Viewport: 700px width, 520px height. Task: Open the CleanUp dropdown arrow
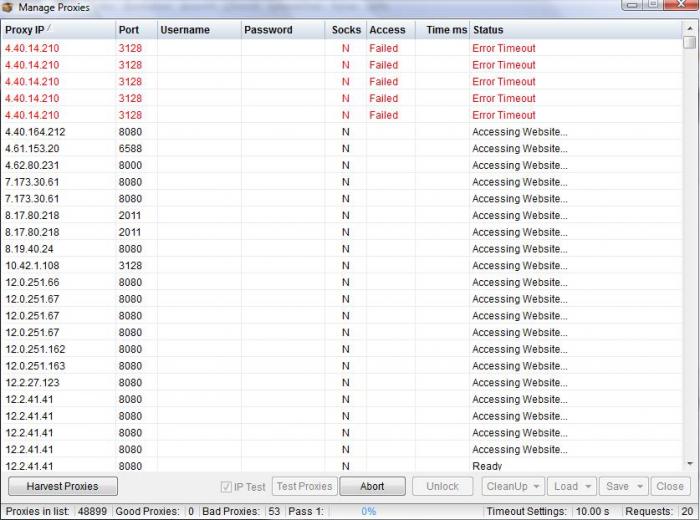tap(536, 487)
